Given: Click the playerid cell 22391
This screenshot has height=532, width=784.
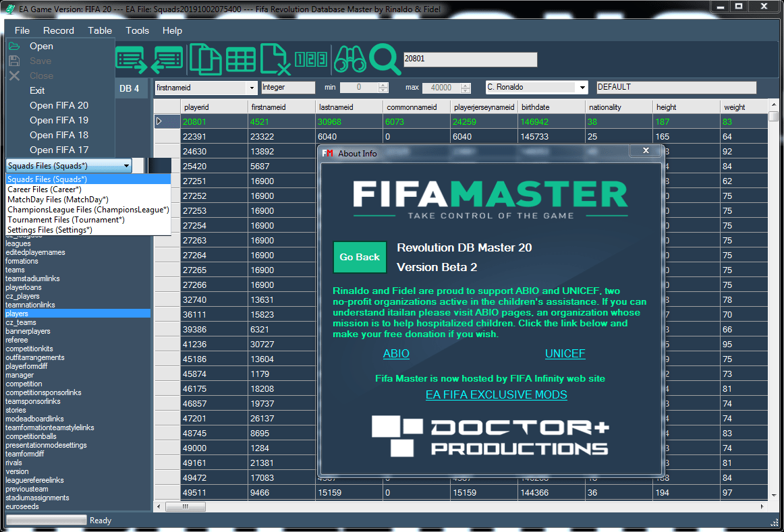Looking at the screenshot, I should coord(214,136).
